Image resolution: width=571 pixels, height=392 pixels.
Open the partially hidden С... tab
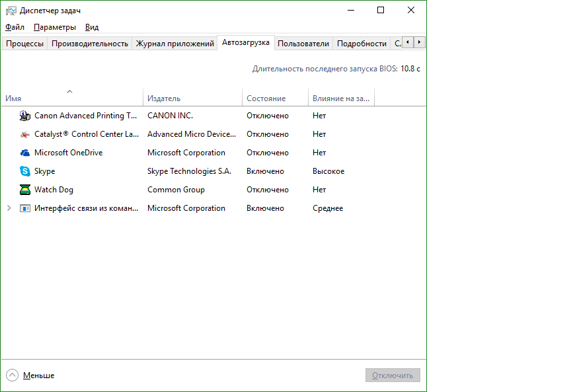397,44
